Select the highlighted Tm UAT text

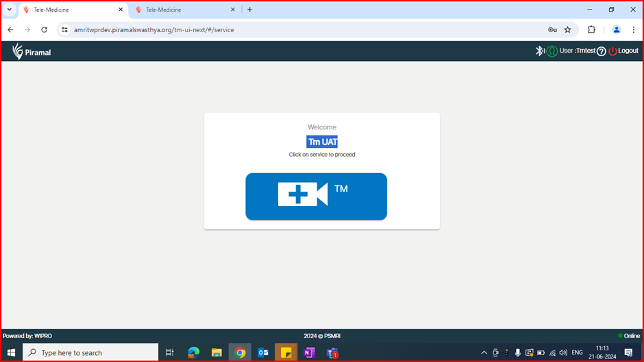coord(322,142)
